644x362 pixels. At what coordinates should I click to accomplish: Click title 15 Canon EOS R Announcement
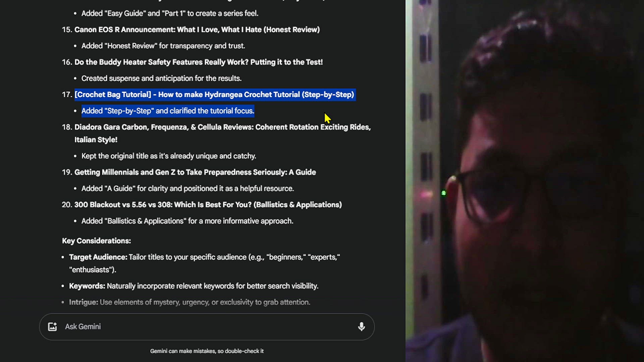point(197,29)
